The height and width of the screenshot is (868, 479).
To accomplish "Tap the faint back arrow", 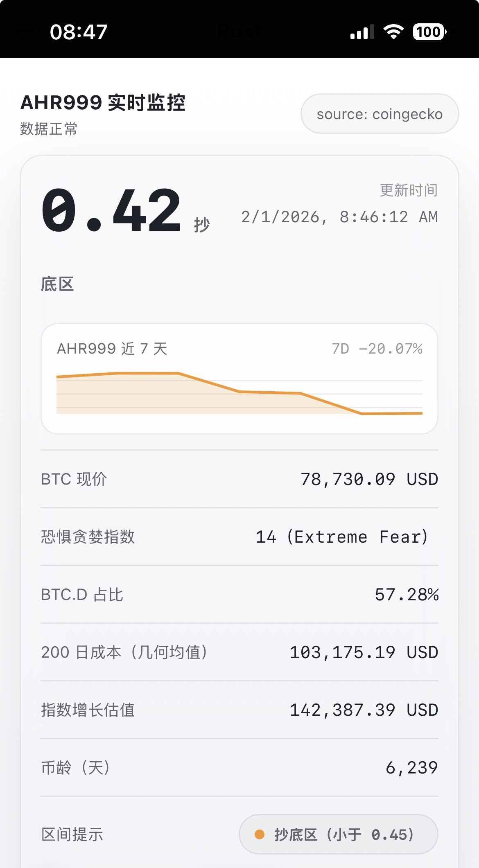I will coord(24,31).
